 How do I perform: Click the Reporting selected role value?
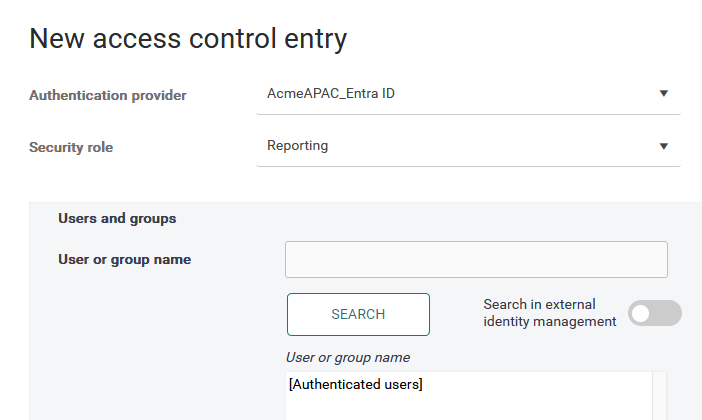coord(298,146)
